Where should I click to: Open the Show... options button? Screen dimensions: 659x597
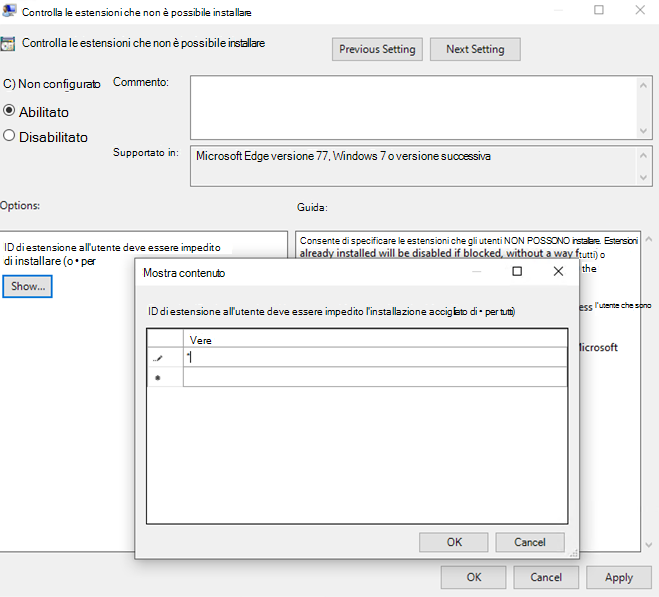pos(27,286)
